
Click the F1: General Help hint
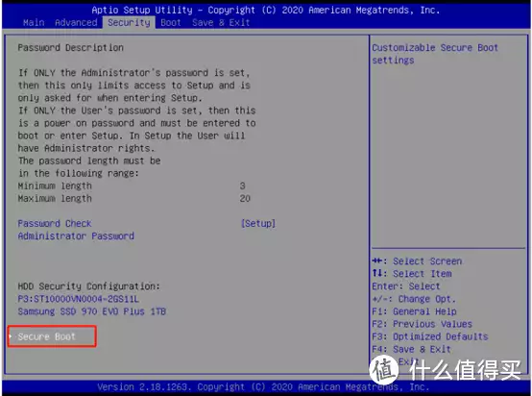(414, 311)
